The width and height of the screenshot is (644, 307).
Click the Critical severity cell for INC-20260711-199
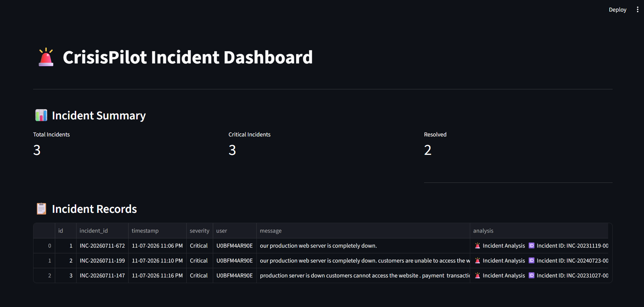point(200,261)
